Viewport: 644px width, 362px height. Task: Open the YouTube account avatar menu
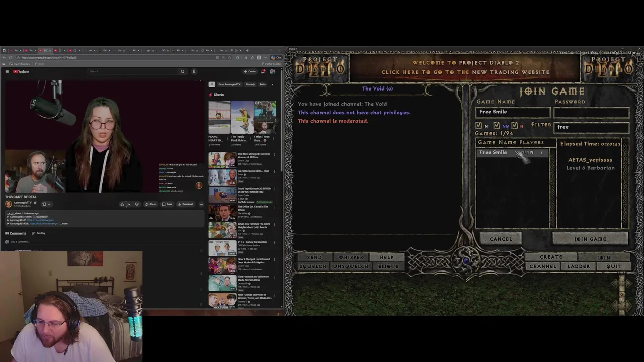(x=272, y=71)
